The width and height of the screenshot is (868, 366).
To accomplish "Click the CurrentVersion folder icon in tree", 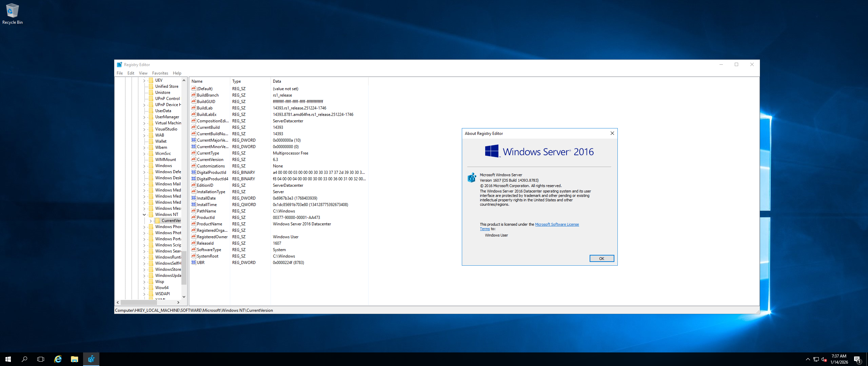I will point(158,221).
